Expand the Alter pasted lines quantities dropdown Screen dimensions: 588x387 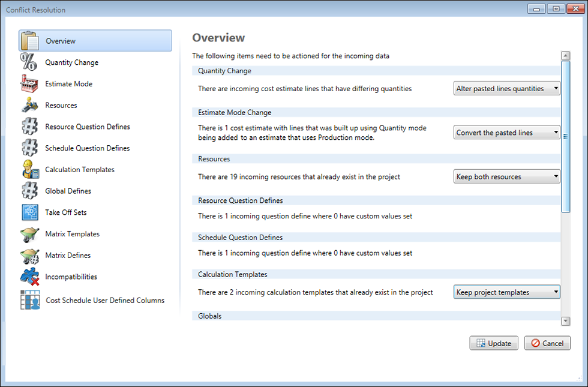(506, 89)
